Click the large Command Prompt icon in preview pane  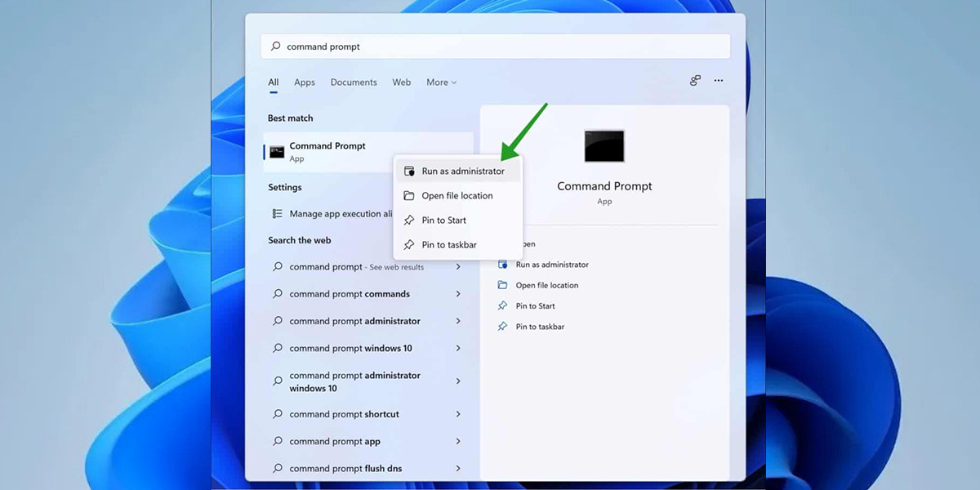tap(604, 146)
